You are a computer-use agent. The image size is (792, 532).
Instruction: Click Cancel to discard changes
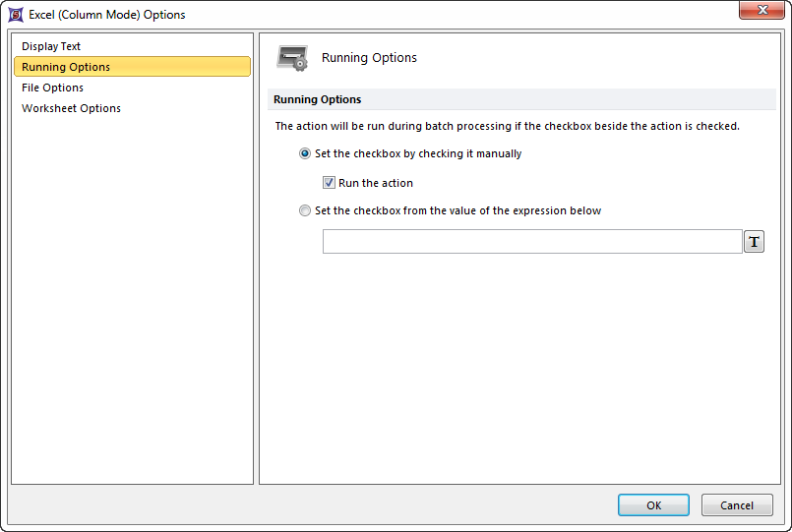[x=736, y=505]
